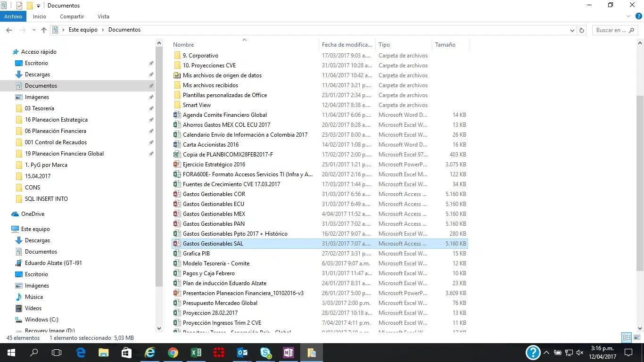644x362 pixels.
Task: Select Smart View folder row
Action: 320,105
